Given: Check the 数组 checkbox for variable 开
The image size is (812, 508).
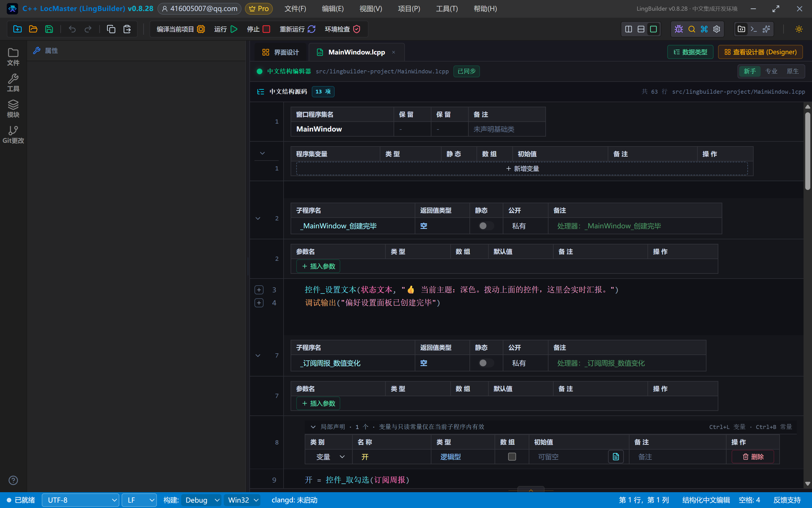Looking at the screenshot, I should coord(512,457).
